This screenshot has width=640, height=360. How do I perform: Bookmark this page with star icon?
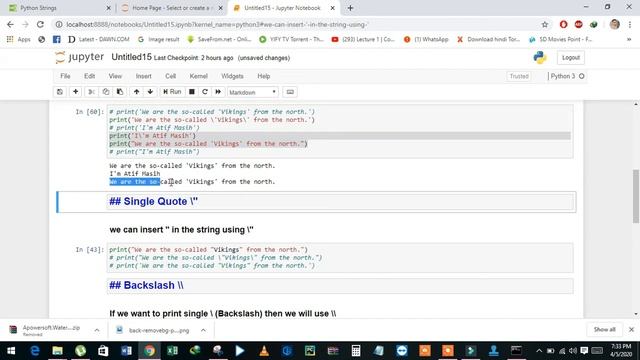point(544,24)
